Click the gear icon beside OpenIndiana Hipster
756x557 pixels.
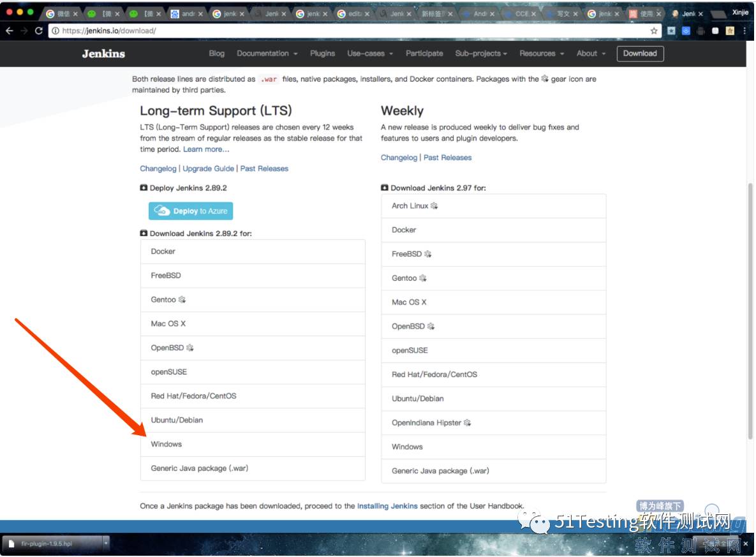[x=467, y=423]
